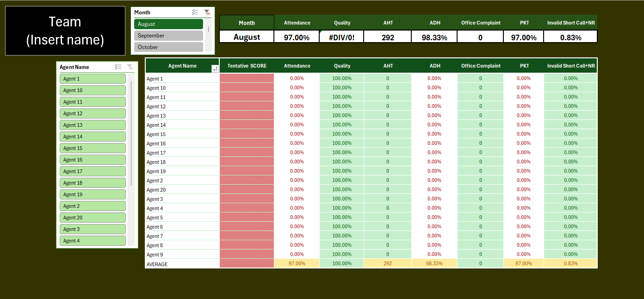Click the red Tentative SCORE cell for Agent 1

247,79
